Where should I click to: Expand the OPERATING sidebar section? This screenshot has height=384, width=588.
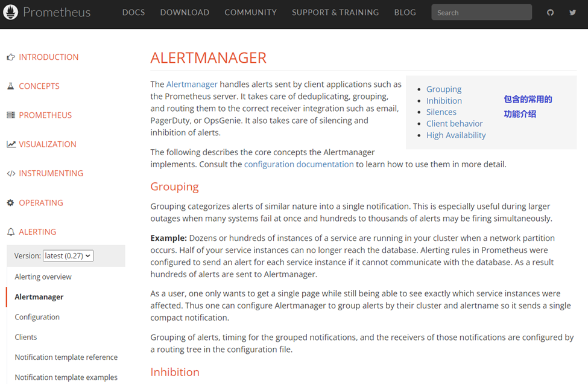coord(41,203)
